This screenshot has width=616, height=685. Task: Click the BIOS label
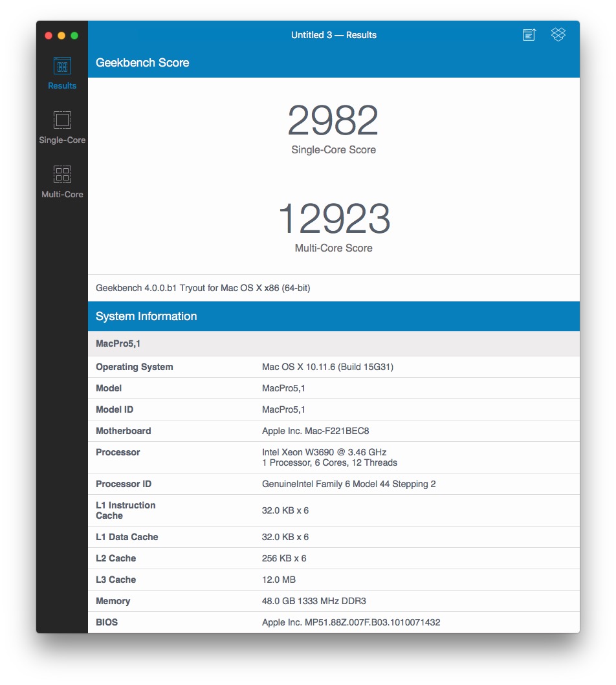pyautogui.click(x=107, y=622)
